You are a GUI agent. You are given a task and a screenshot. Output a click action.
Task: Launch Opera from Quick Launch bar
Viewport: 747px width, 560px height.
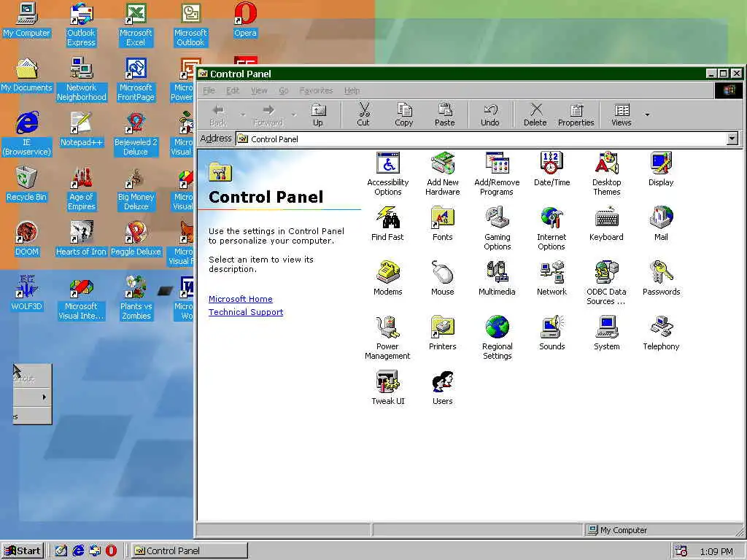point(111,551)
